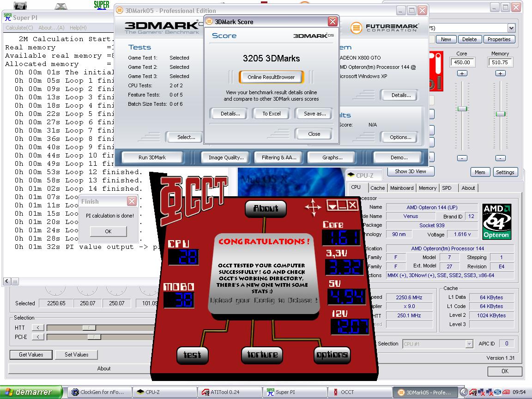The height and width of the screenshot is (399, 532).
Task: Open the Online ResultBrowser in 3DMark Score
Action: point(271,77)
